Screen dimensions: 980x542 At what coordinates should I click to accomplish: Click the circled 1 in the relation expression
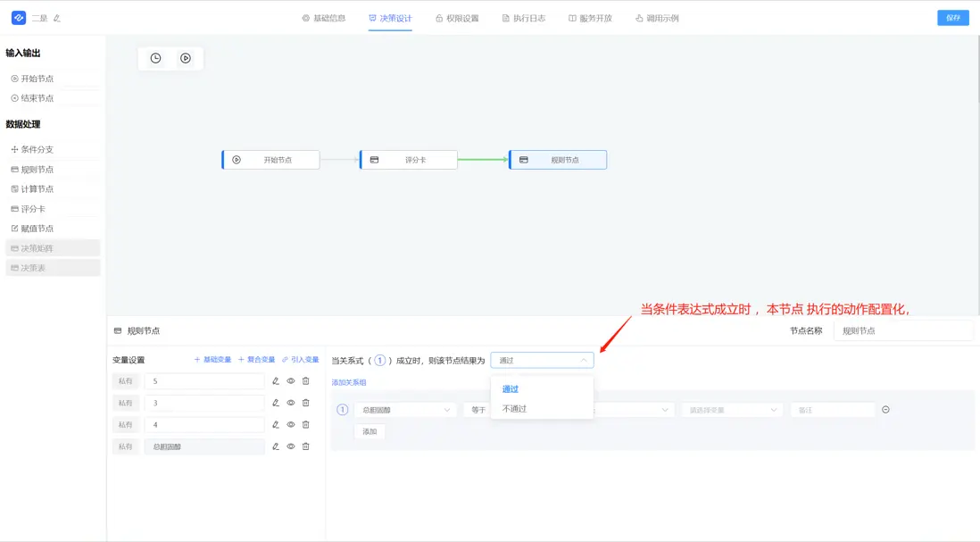pyautogui.click(x=380, y=361)
